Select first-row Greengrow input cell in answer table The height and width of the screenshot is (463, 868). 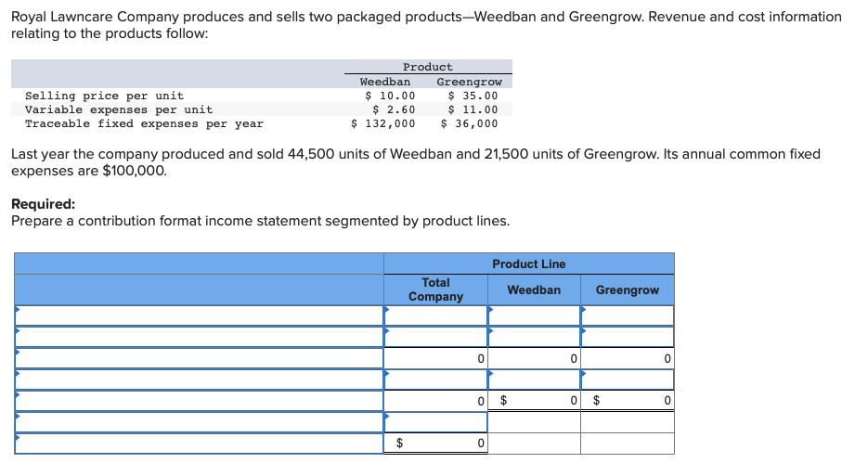628,315
